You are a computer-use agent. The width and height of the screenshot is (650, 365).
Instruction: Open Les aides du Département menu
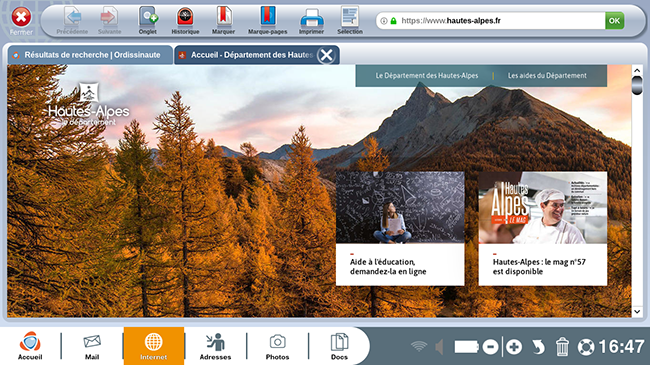click(547, 75)
